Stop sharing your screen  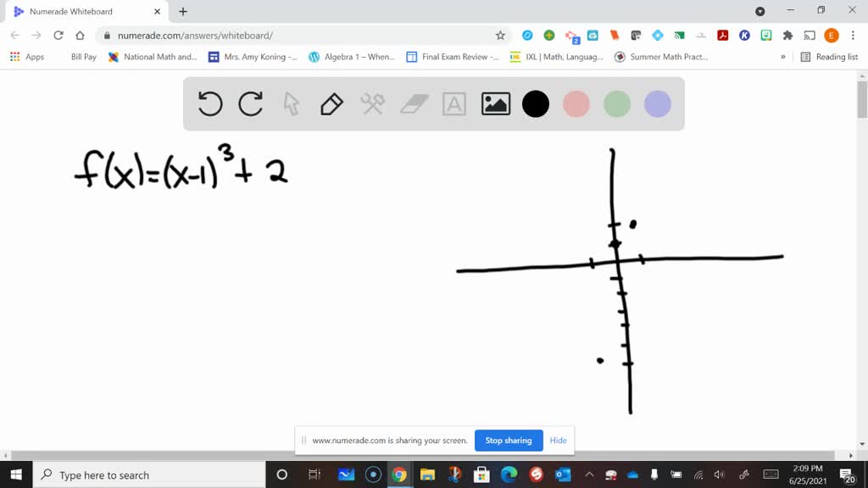coord(509,441)
